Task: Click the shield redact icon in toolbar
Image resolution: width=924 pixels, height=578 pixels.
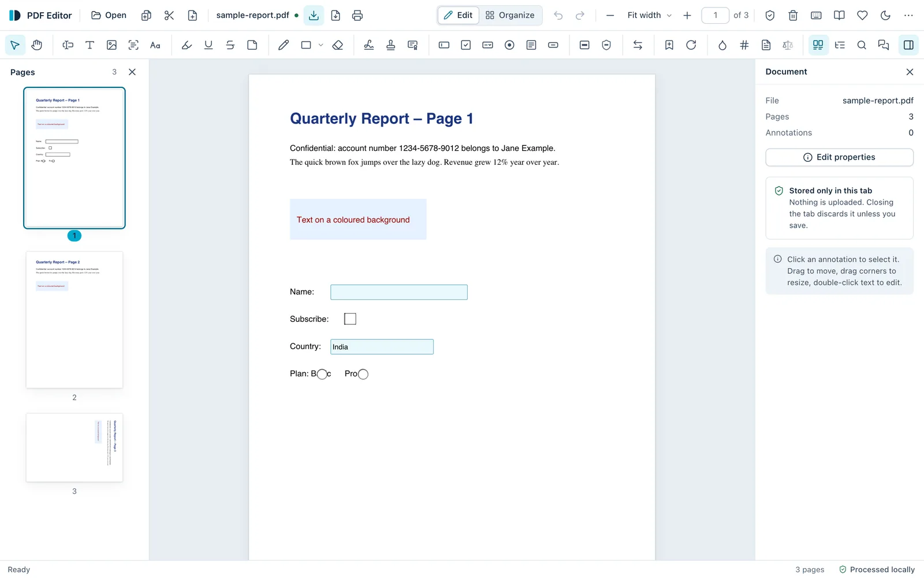Action: [606, 45]
